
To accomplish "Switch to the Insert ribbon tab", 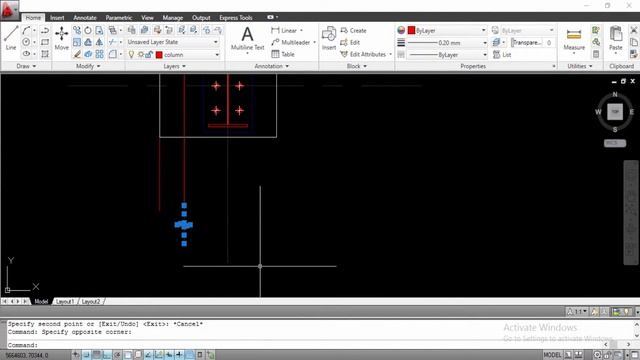I will [57, 18].
